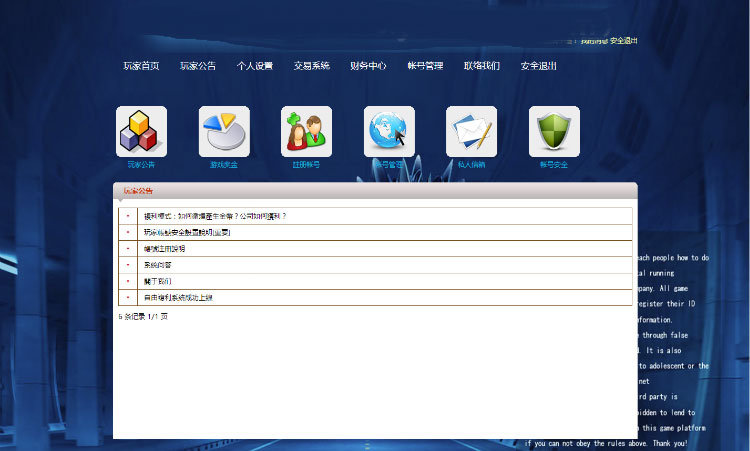Open the last announcement ending 系统成功上线
Viewport: 750px width, 451px height.
click(179, 297)
